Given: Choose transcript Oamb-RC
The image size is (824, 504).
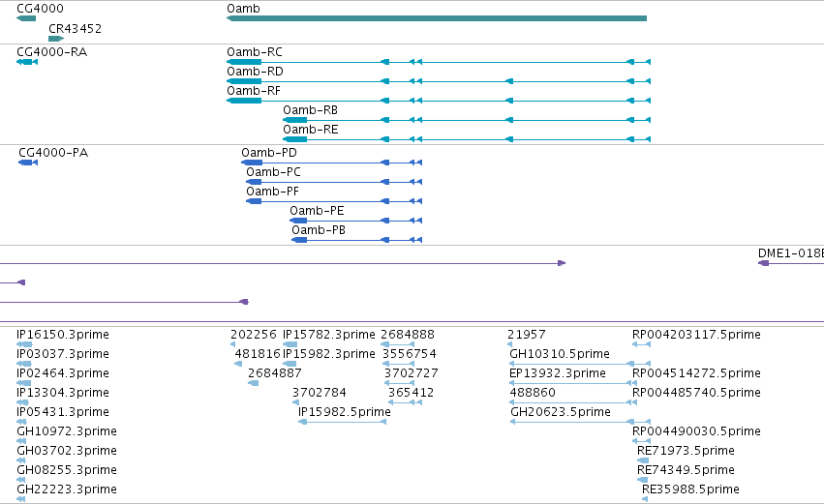Looking at the screenshot, I should click(x=255, y=52).
